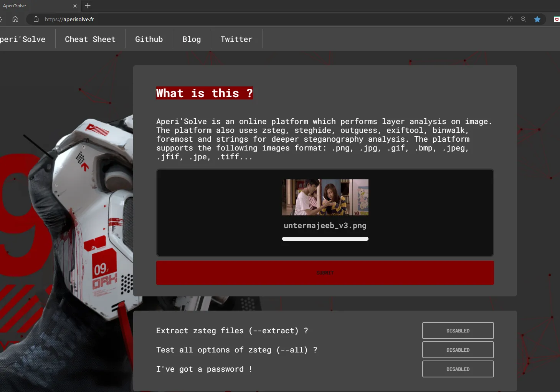560x392 pixels.
Task: Close the Aperi'Solve browser tab
Action: 75,6
